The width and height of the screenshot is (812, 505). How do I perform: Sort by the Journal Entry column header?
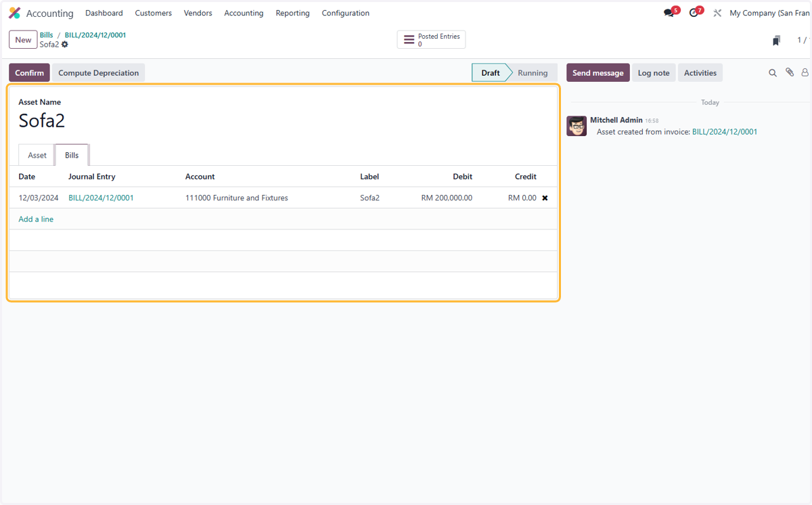click(x=92, y=177)
